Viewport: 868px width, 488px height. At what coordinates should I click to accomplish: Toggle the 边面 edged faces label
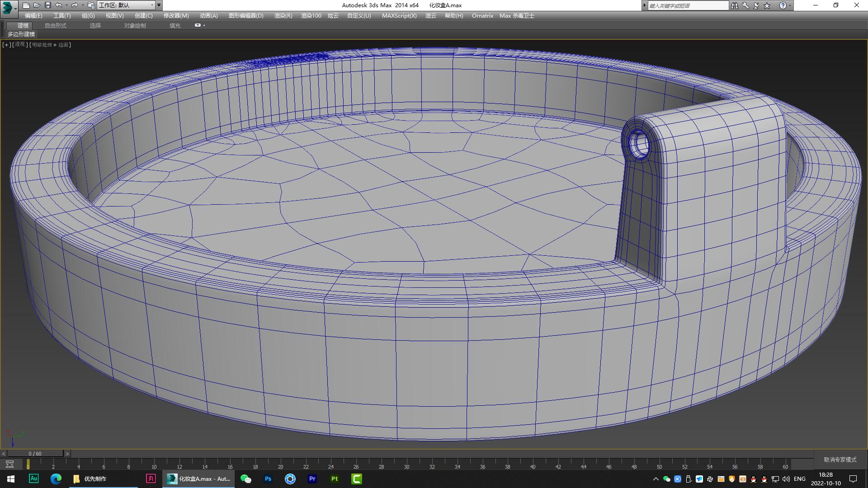64,45
